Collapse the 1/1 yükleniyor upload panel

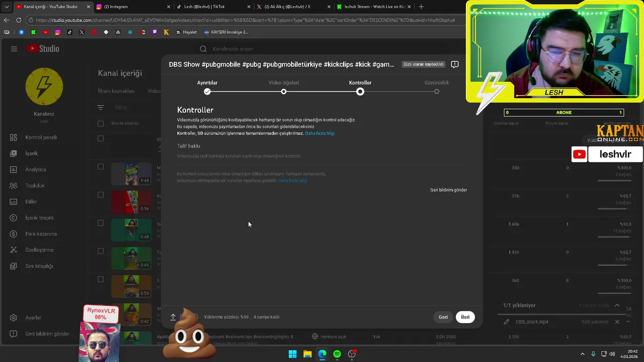(617, 305)
